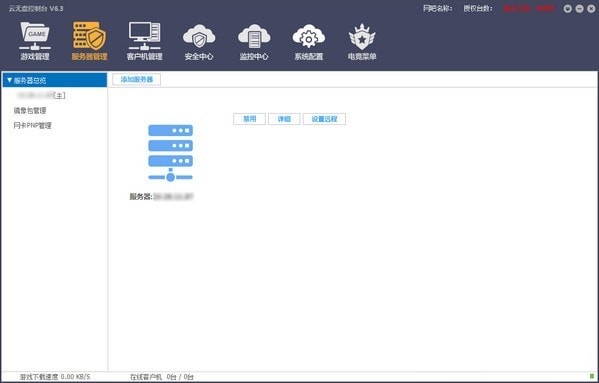The width and height of the screenshot is (599, 383).
Task: Click the 网吧名称 label in the title bar
Action: click(437, 8)
